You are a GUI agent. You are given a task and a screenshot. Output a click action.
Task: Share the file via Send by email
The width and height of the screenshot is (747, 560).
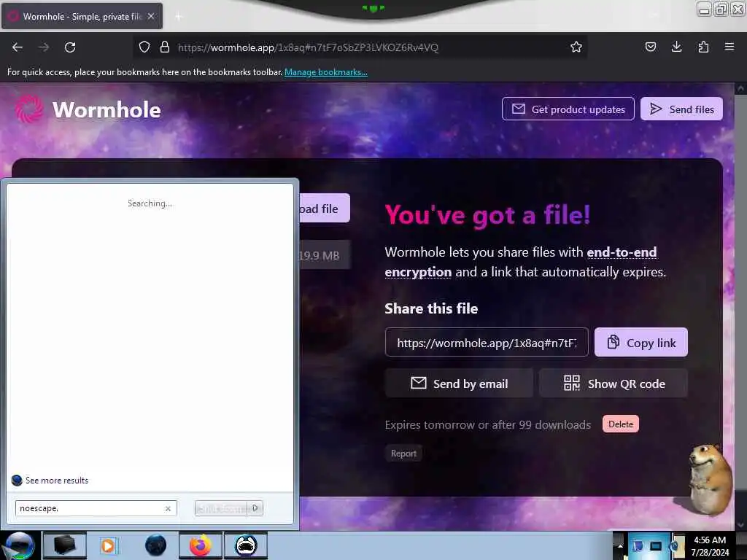click(459, 383)
